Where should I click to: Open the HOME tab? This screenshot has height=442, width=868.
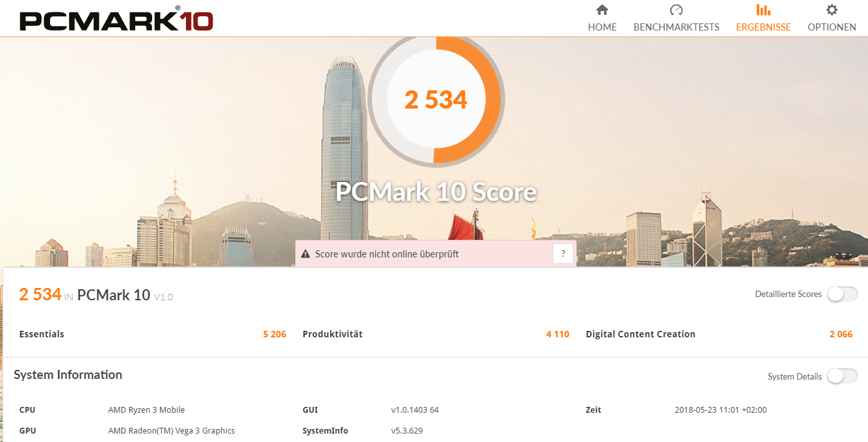click(x=602, y=18)
